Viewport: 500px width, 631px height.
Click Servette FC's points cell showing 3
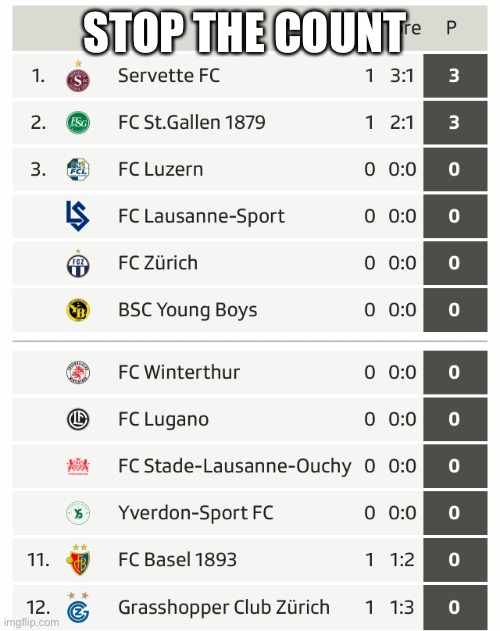coord(455,76)
